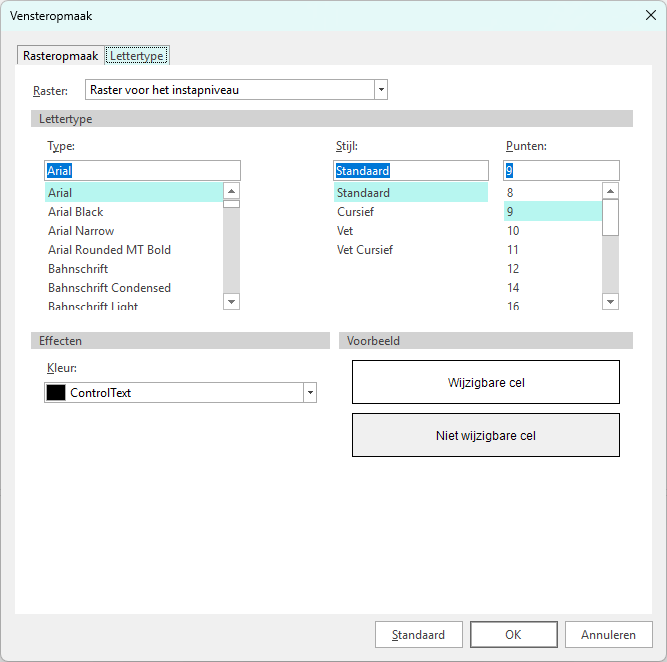Select font size 12

pos(513,269)
